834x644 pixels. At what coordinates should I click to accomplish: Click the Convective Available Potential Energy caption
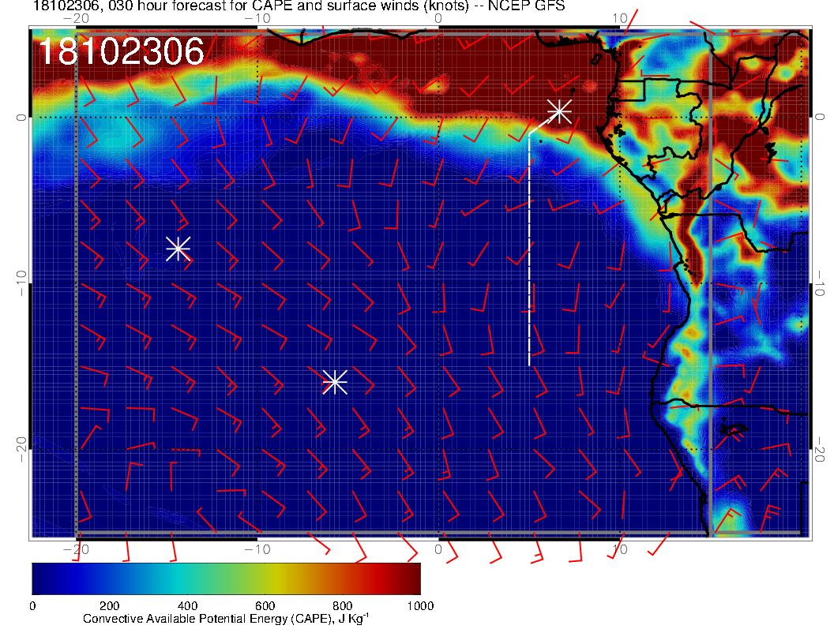pyautogui.click(x=226, y=619)
